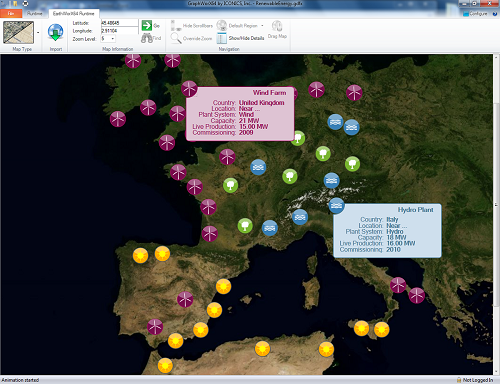Viewport: 500px width, 384px height.
Task: Click the leftmost wind marker in southern Italy
Action: pyautogui.click(x=398, y=285)
